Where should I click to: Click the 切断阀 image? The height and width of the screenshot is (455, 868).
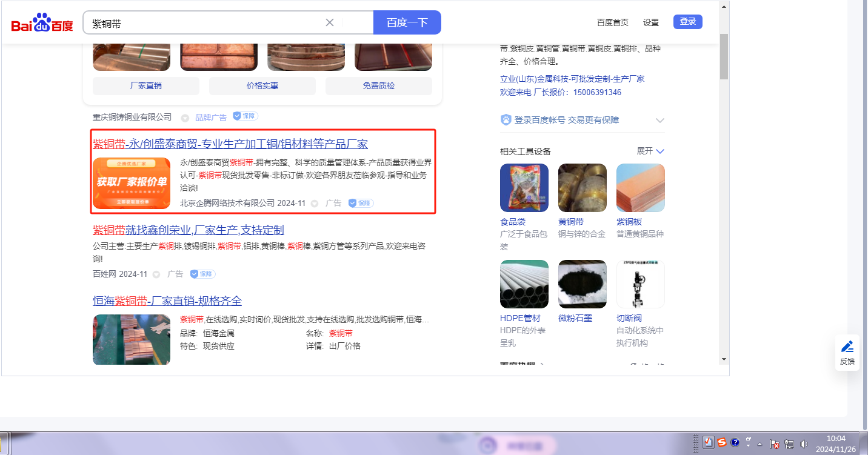coord(641,284)
